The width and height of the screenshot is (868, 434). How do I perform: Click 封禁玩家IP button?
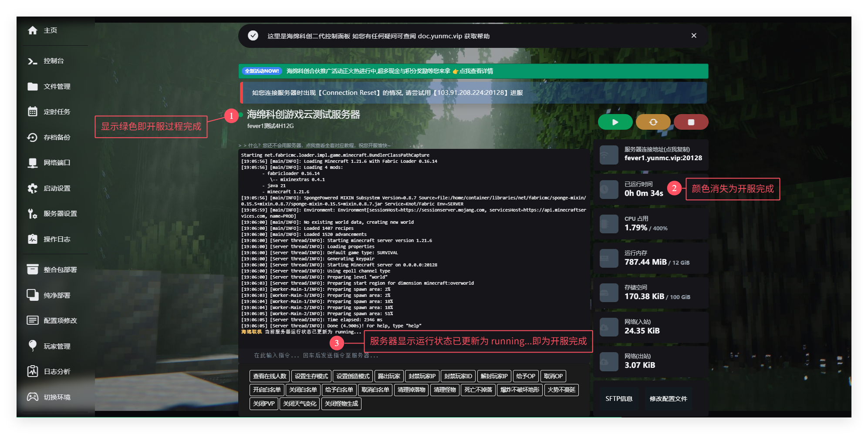coord(422,377)
